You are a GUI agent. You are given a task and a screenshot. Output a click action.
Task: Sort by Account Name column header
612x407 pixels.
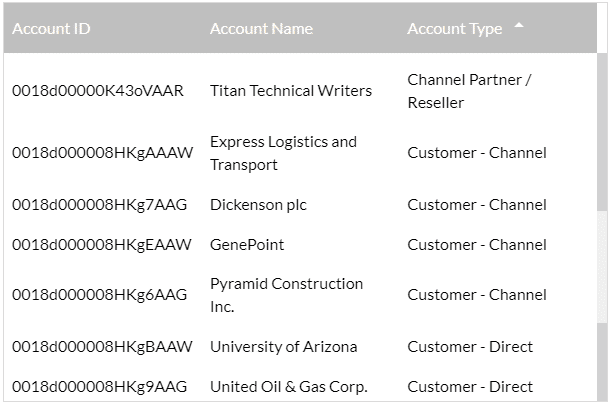(x=261, y=29)
